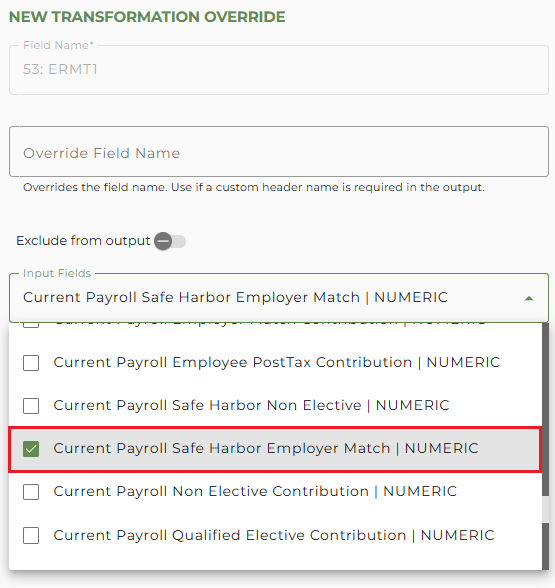Click the dropdown list scrollbar thumb
The image size is (555, 588).
coord(546,410)
